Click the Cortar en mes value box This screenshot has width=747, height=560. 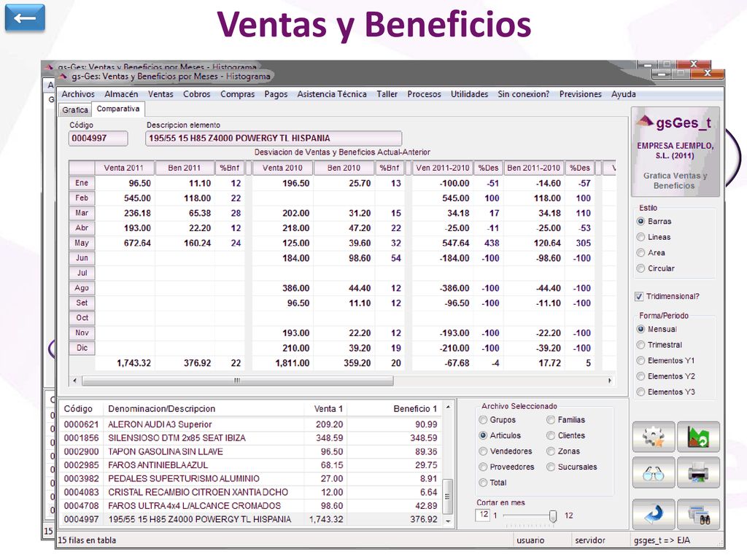tap(483, 516)
